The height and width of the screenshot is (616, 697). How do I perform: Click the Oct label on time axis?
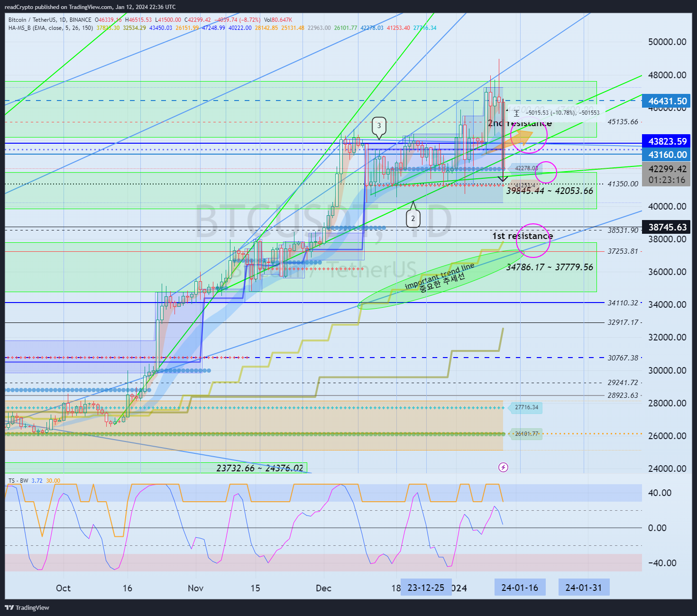tap(63, 588)
